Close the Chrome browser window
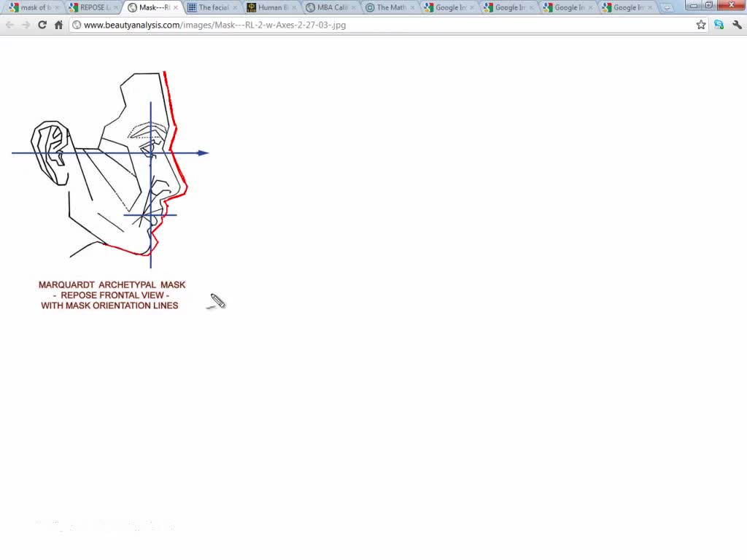This screenshot has height=560, width=747. [731, 5]
